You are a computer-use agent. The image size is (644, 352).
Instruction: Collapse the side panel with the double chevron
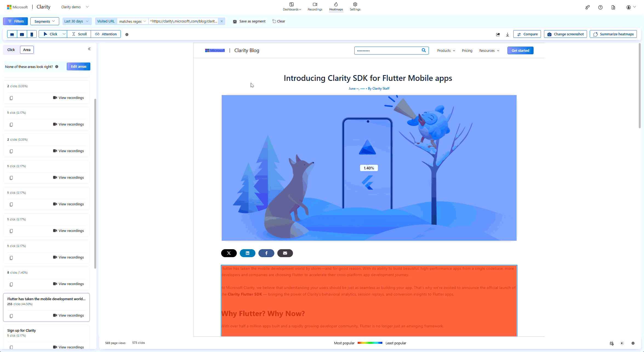pyautogui.click(x=89, y=49)
